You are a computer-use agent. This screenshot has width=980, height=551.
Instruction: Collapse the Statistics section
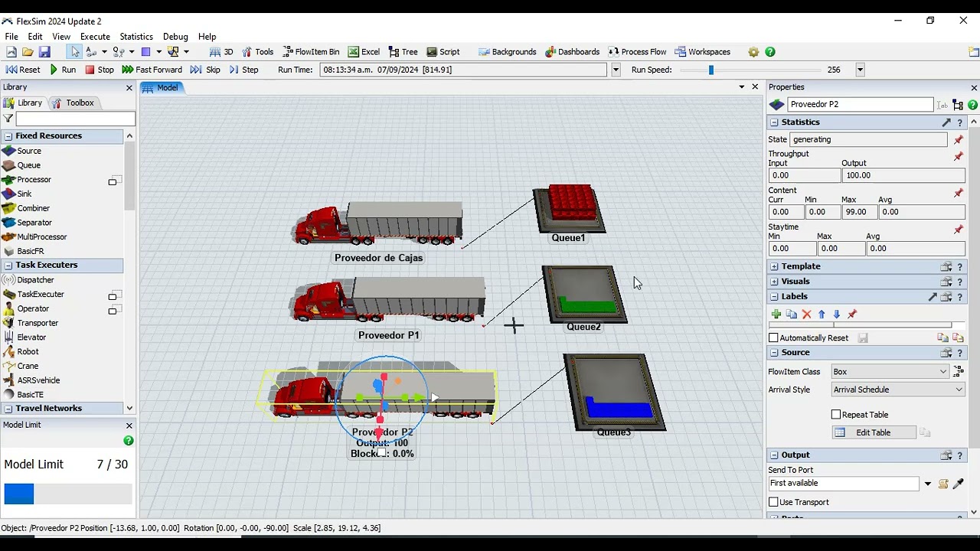coord(774,122)
